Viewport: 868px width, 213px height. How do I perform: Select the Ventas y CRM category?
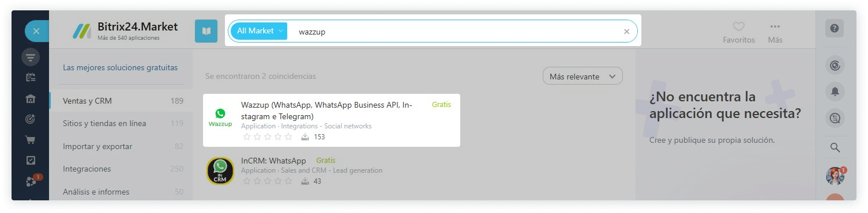(x=121, y=101)
